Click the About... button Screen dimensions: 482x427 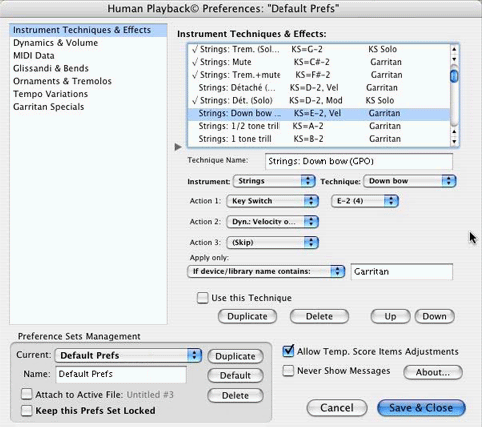(433, 372)
